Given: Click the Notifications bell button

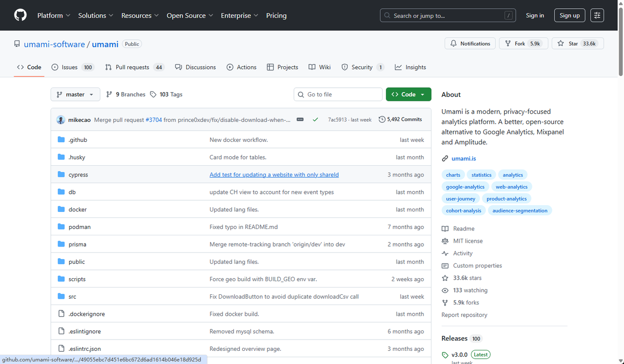Looking at the screenshot, I should coord(470,43).
